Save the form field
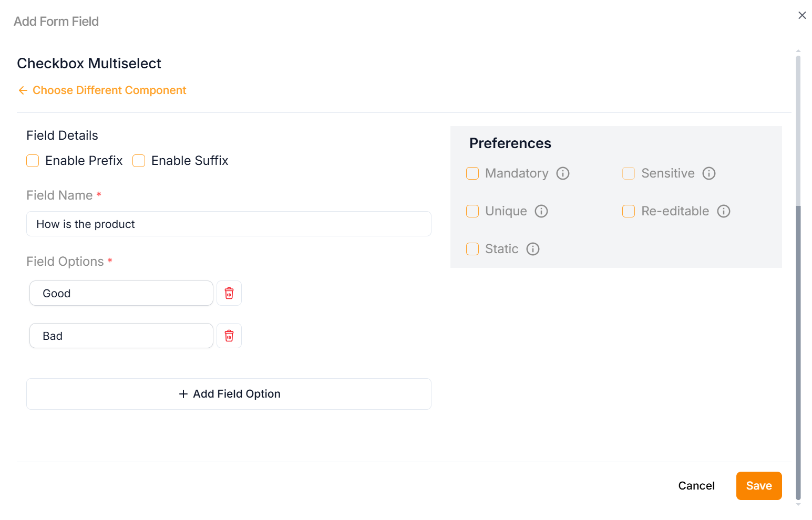 coord(758,486)
